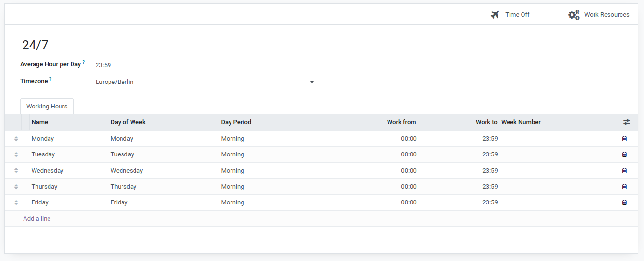Select the Friday row sort handle
The image size is (644, 261).
click(x=16, y=202)
